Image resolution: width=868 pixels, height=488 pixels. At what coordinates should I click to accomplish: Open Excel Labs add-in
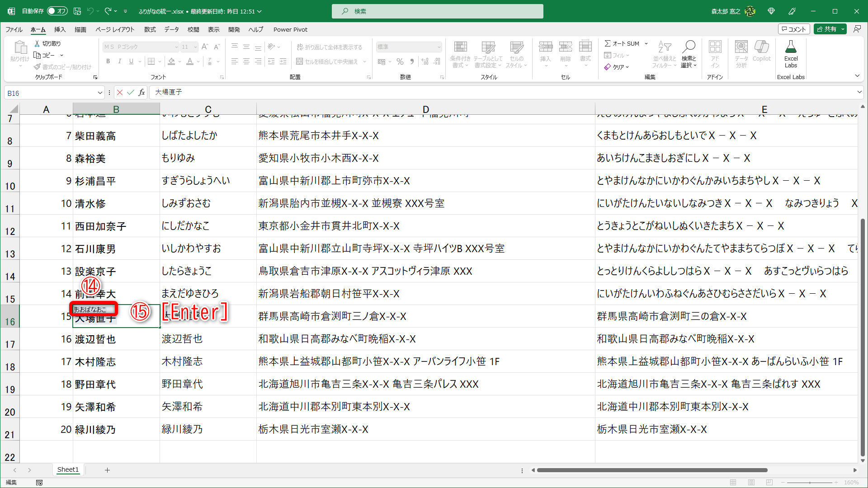point(791,53)
